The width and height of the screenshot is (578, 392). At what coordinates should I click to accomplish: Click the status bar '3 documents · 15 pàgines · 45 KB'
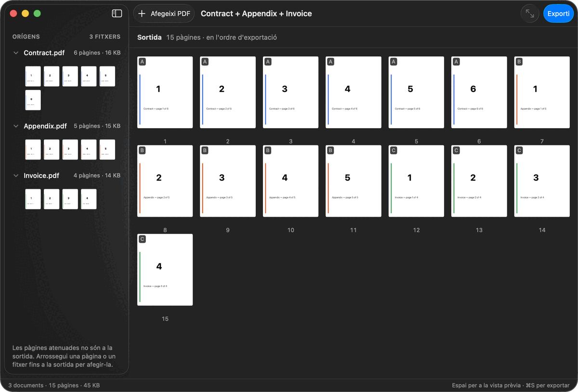[x=54, y=385]
